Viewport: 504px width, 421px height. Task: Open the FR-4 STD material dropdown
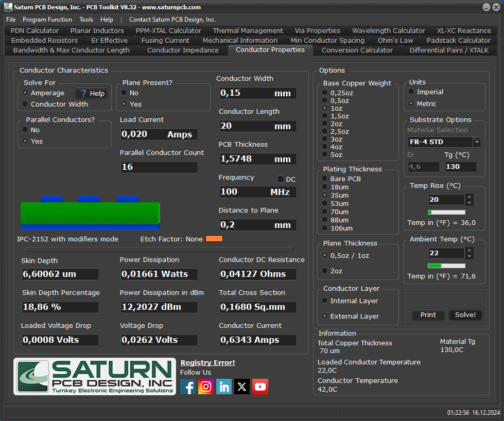coord(477,142)
